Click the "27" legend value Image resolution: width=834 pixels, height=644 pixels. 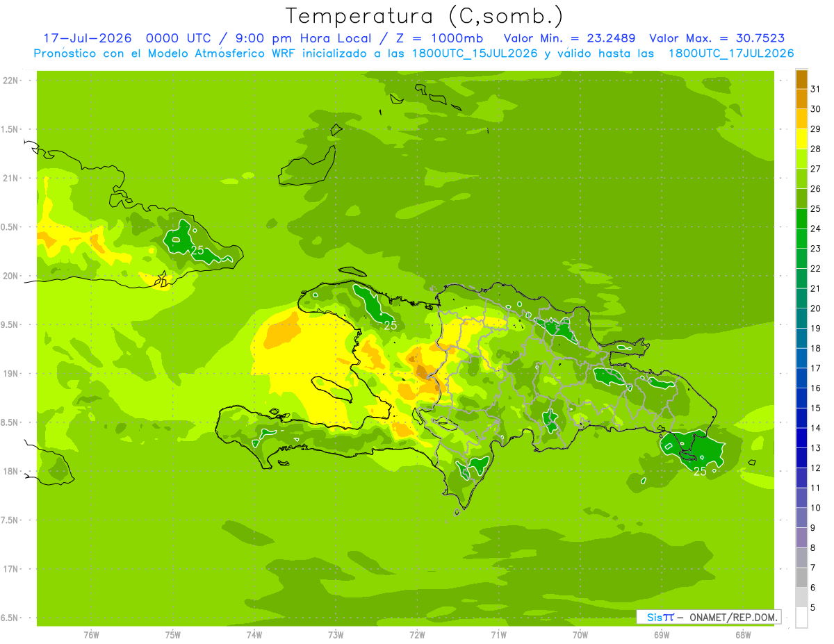point(815,169)
